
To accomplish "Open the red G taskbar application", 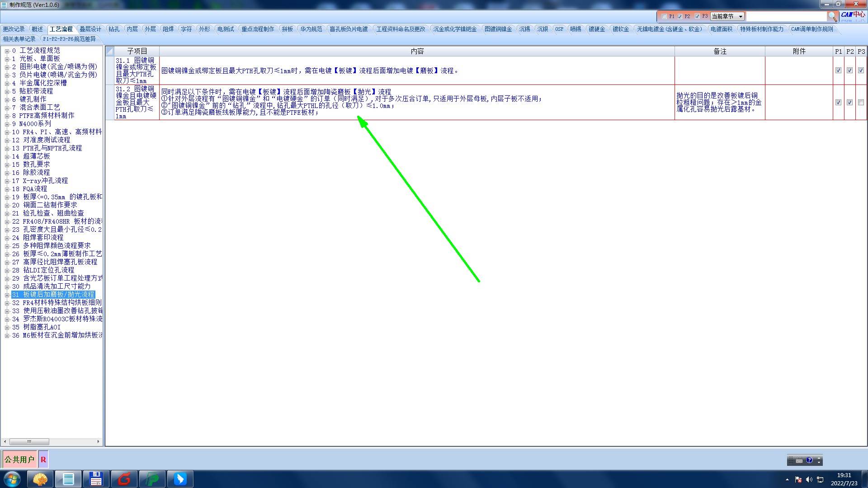I will [124, 479].
